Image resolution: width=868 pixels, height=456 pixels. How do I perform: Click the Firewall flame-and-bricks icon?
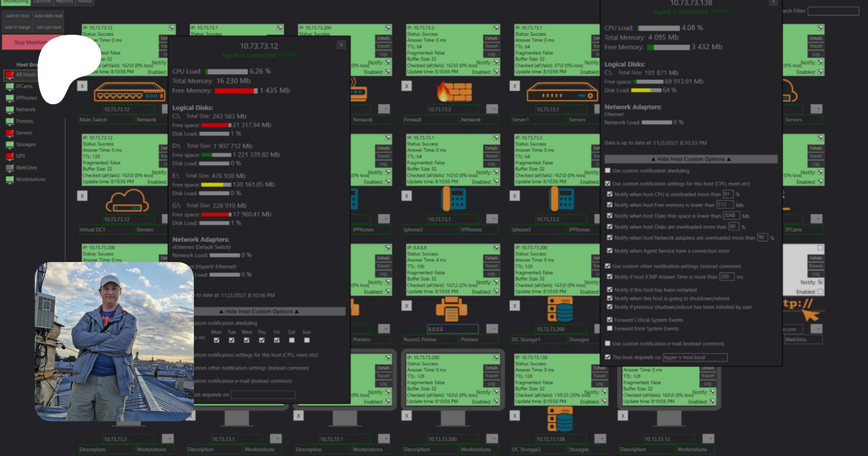pyautogui.click(x=454, y=91)
